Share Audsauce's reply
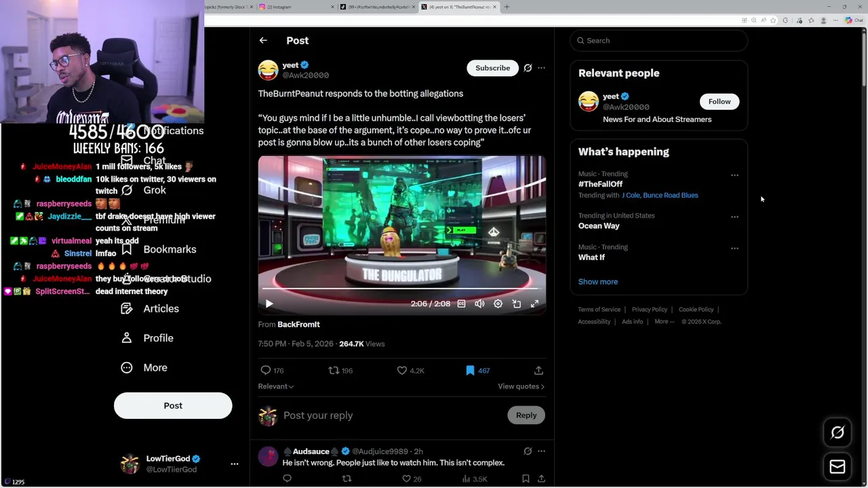The image size is (868, 488). [541, 479]
